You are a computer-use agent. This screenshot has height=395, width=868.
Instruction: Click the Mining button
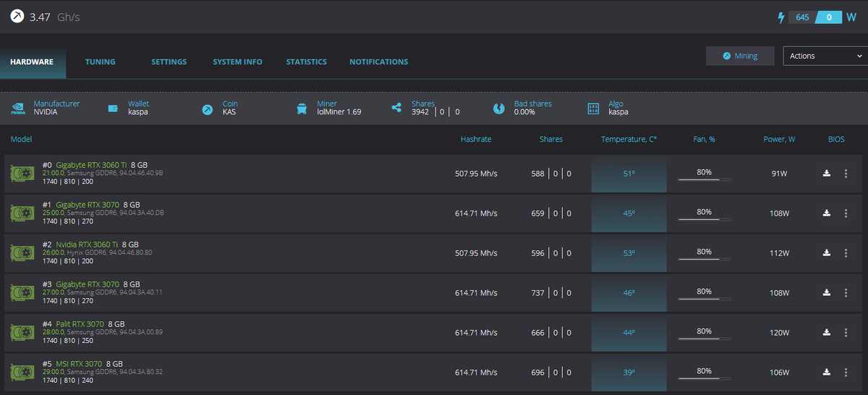coord(741,56)
